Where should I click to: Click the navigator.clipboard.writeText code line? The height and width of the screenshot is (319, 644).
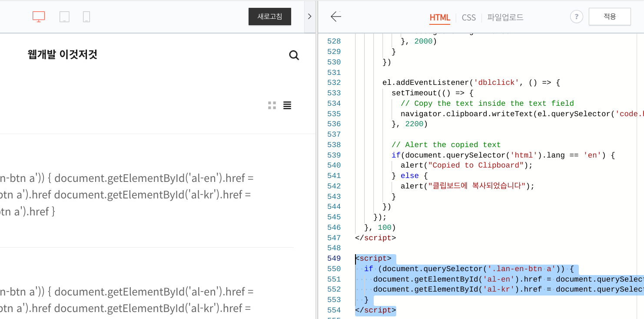[522, 114]
